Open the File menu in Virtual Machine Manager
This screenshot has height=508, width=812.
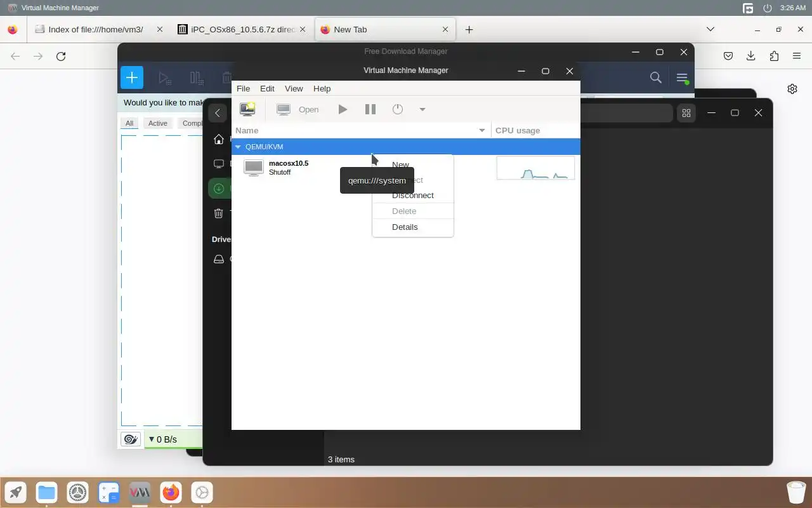(x=243, y=88)
